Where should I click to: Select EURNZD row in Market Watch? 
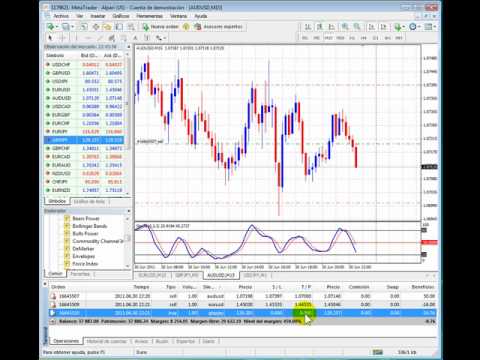(x=84, y=190)
